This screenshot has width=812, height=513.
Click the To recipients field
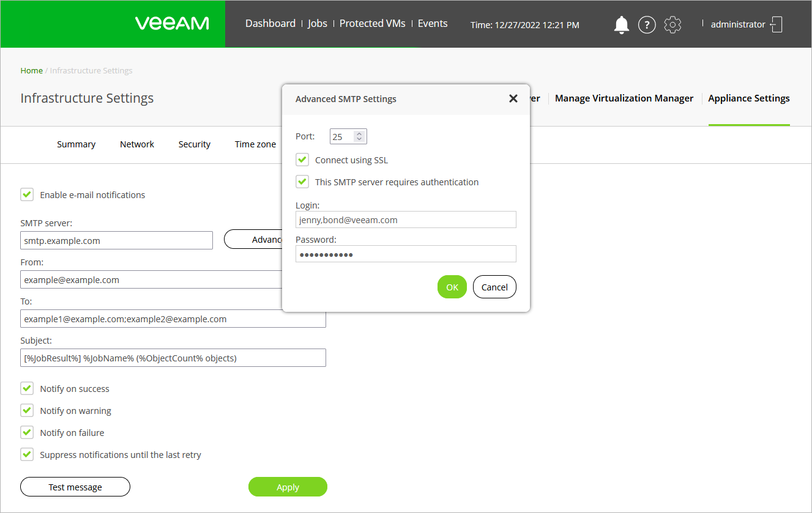coord(173,319)
